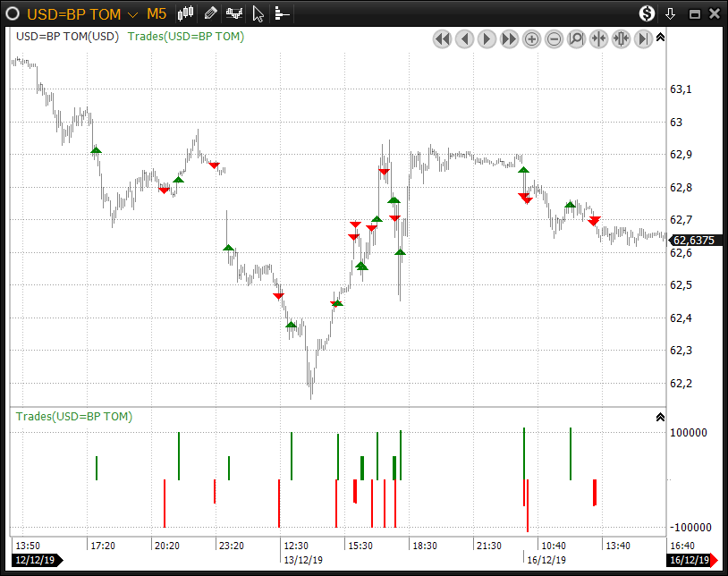Open the USD=BP TOM instrument dropdown
The height and width of the screenshot is (576, 728).
tap(132, 14)
